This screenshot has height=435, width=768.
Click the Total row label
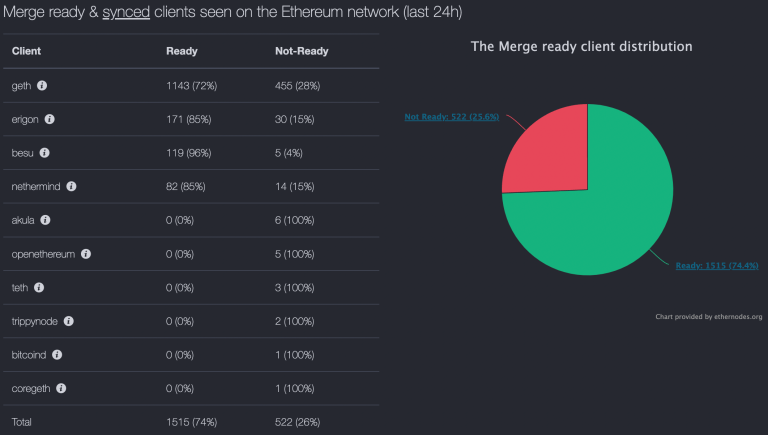[21, 422]
